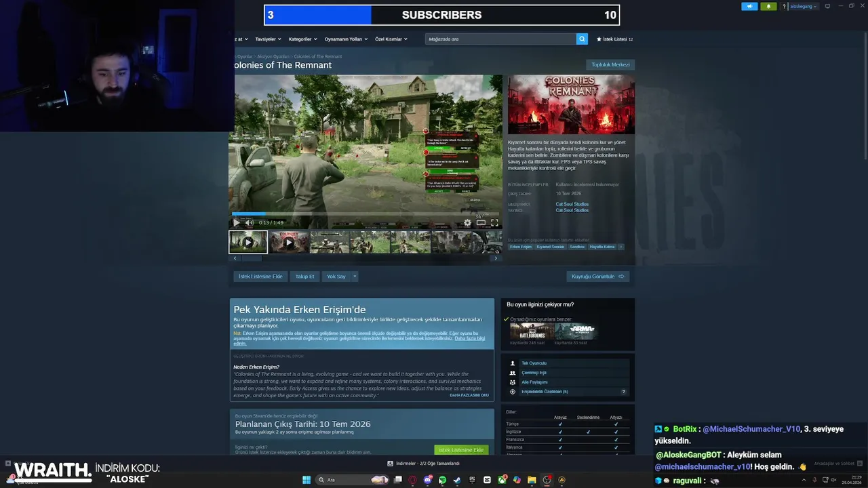
Task: Click game capsule header image
Action: pos(572,104)
